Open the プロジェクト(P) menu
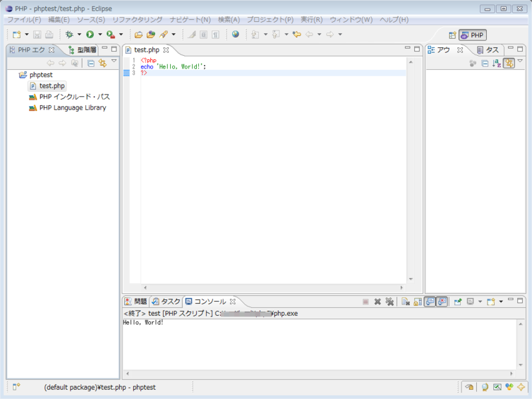 click(270, 20)
